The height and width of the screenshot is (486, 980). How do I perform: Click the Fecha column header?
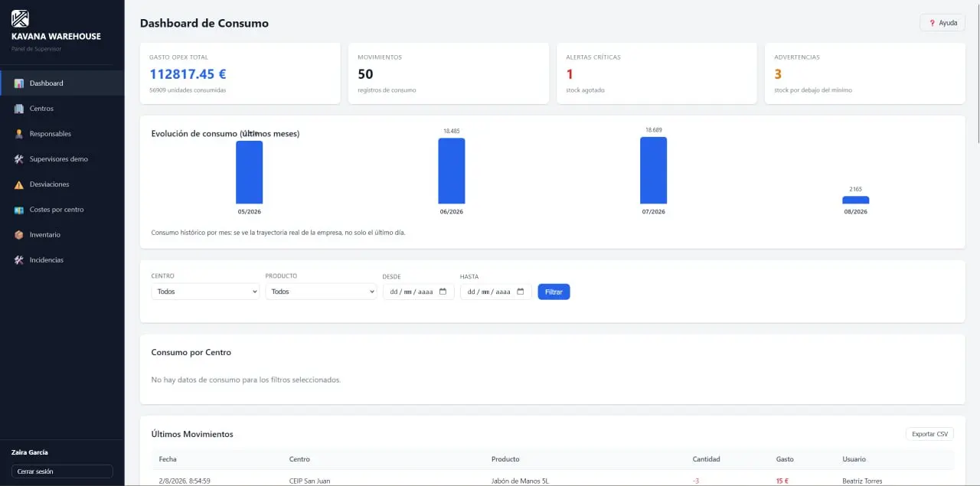tap(168, 459)
